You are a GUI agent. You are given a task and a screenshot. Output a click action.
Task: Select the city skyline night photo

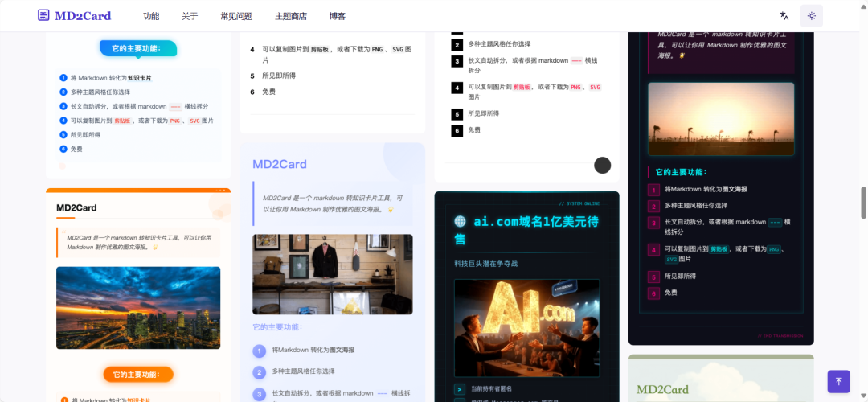pos(138,308)
